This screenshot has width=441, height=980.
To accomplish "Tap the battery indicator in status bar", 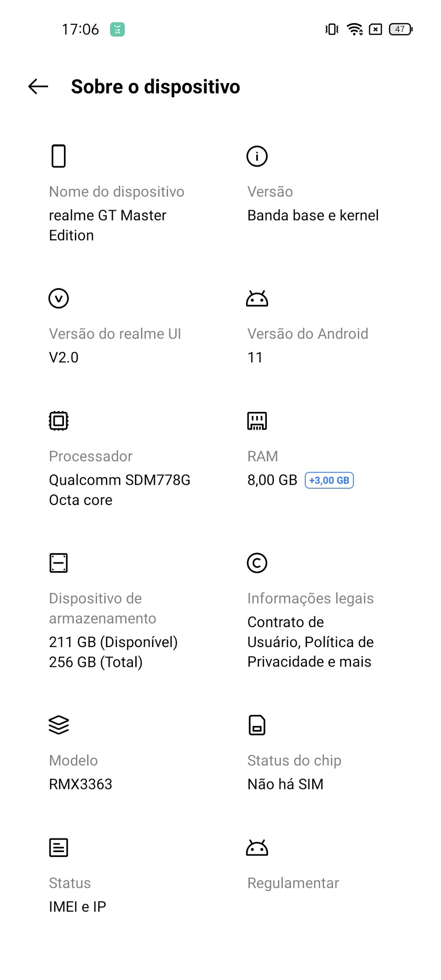I will click(400, 29).
